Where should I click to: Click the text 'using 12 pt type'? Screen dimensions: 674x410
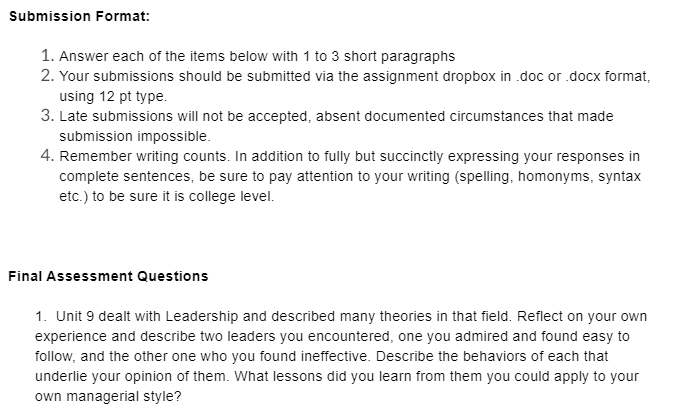pyautogui.click(x=112, y=96)
